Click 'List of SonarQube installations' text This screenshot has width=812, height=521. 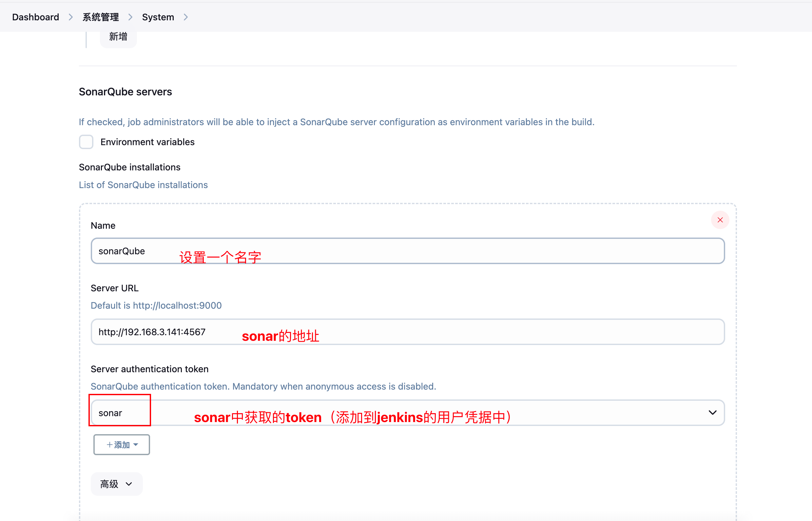[144, 185]
